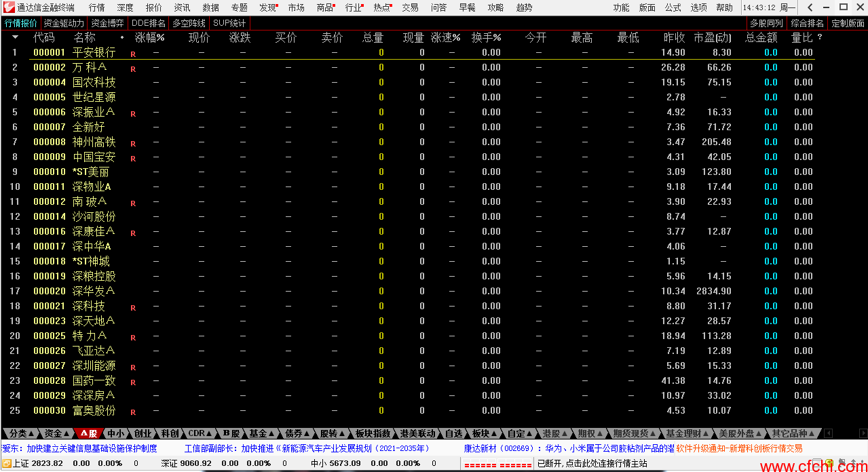Open the 定制版面 view
Viewport: 868px width, 472px height.
[848, 22]
